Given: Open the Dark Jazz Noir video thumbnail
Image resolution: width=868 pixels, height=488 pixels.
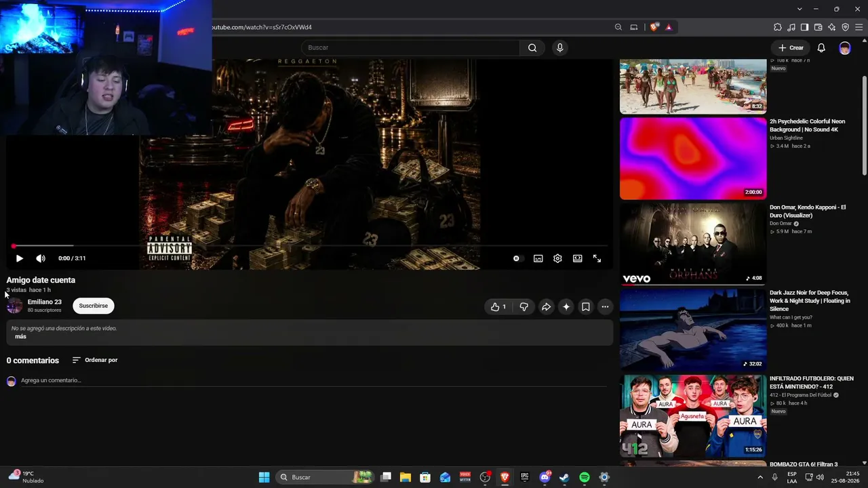Looking at the screenshot, I should point(693,330).
